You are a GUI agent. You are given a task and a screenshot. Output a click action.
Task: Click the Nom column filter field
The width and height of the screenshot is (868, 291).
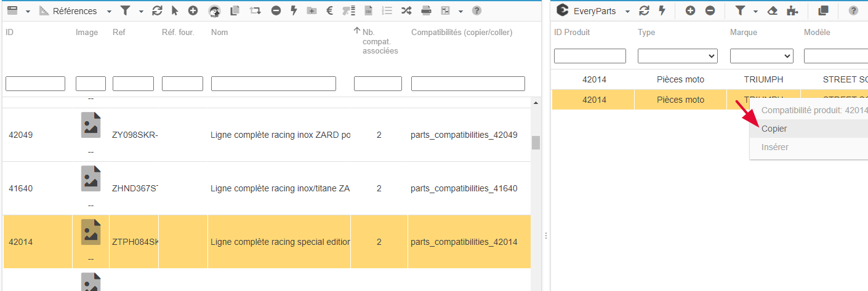click(273, 84)
